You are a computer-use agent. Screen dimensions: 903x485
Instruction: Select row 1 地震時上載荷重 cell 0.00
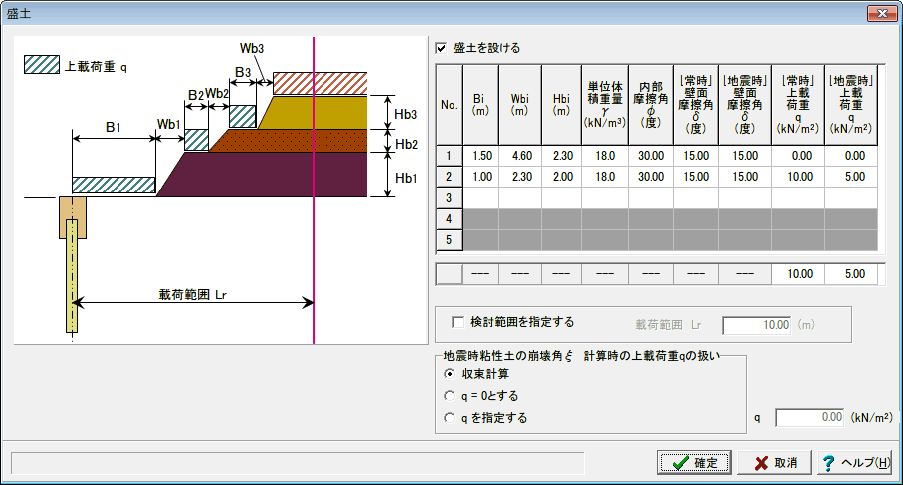click(x=851, y=156)
